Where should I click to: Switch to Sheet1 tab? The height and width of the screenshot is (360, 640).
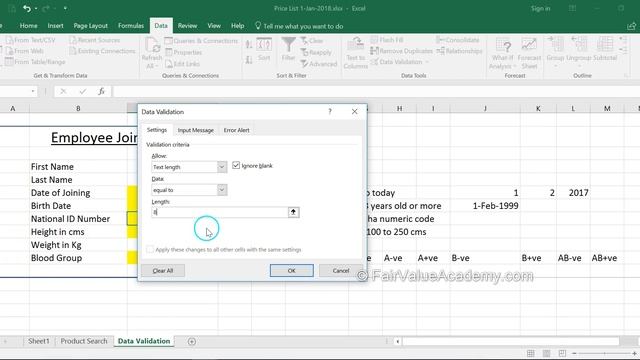[38, 341]
